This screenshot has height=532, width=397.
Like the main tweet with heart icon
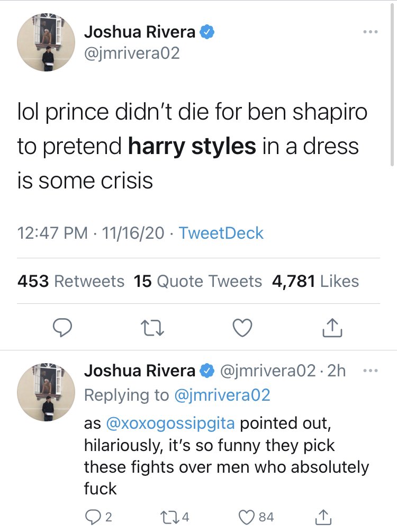tap(242, 328)
